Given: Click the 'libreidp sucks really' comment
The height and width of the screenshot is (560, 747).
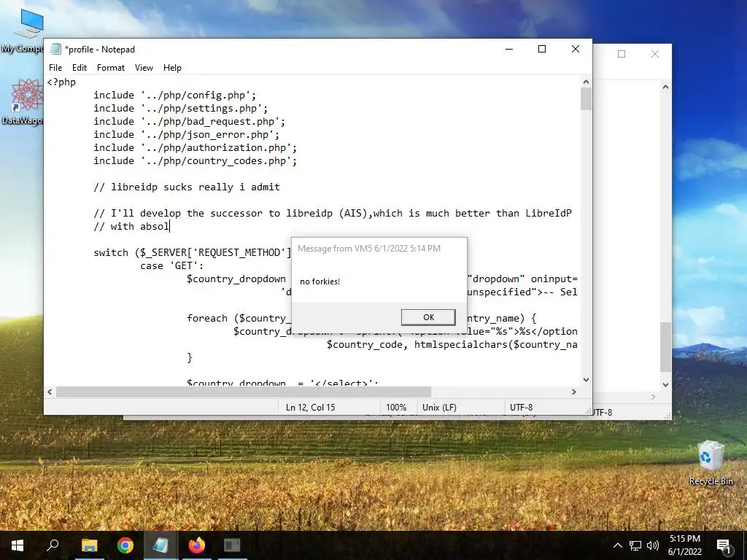Looking at the screenshot, I should point(187,187).
